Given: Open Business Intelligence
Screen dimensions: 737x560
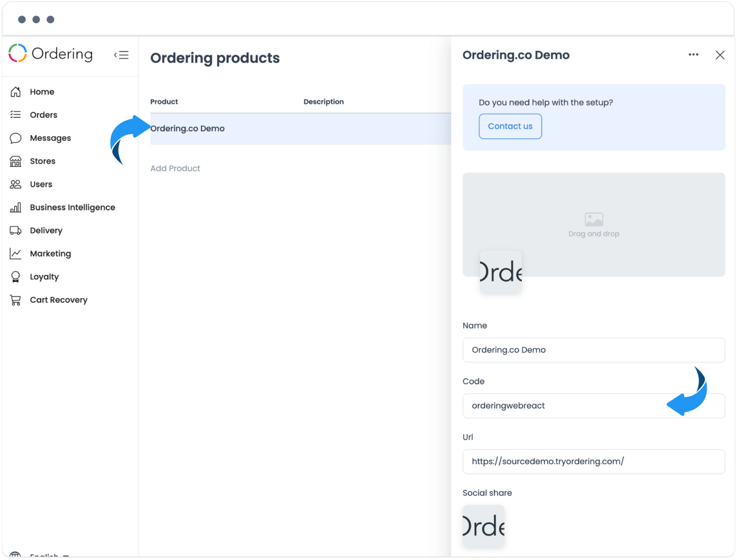Looking at the screenshot, I should click(72, 207).
